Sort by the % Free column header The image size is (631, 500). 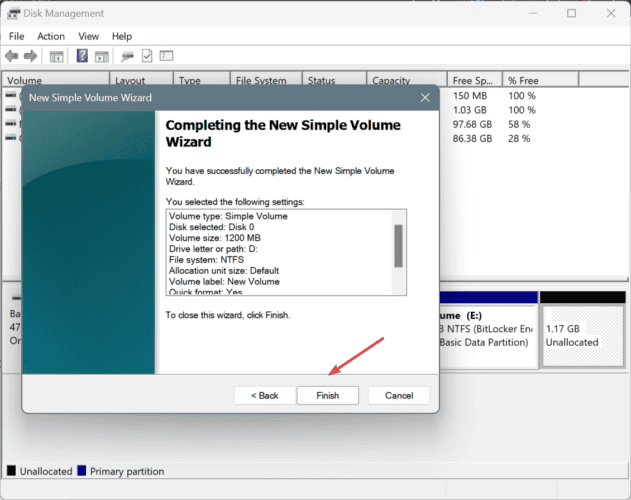point(541,81)
